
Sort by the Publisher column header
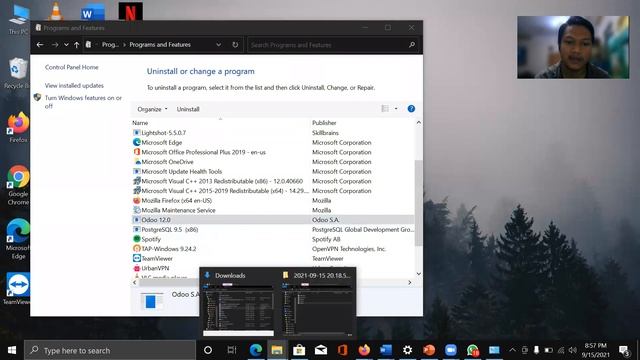point(324,123)
